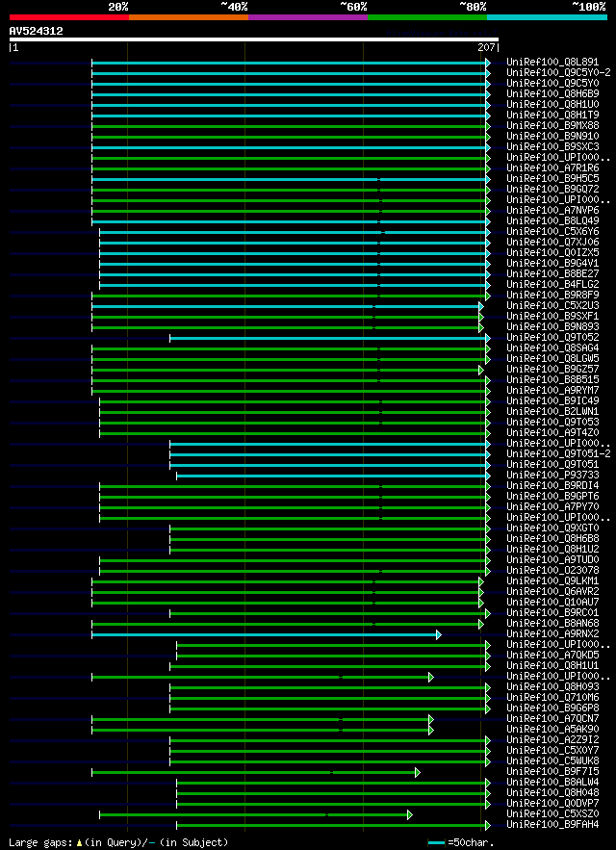Select the UniRef100_B8LQ49 label
The height and width of the screenshot is (850, 616).
pyautogui.click(x=552, y=221)
